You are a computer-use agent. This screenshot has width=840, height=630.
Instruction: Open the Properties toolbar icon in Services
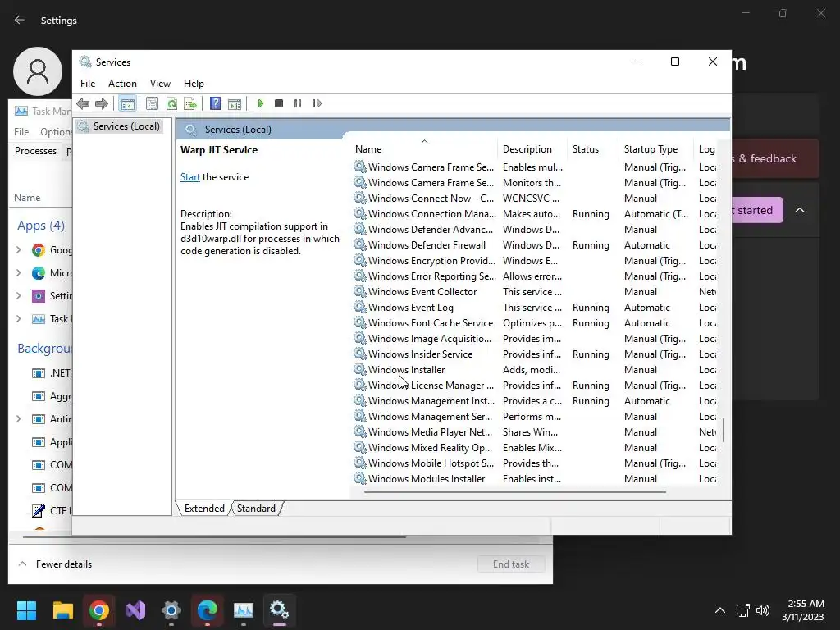point(152,103)
